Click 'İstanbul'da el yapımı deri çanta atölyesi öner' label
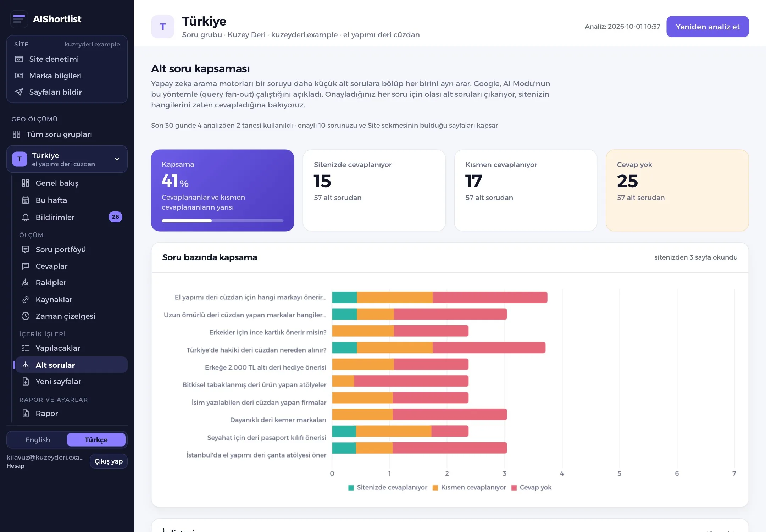 coord(256,455)
